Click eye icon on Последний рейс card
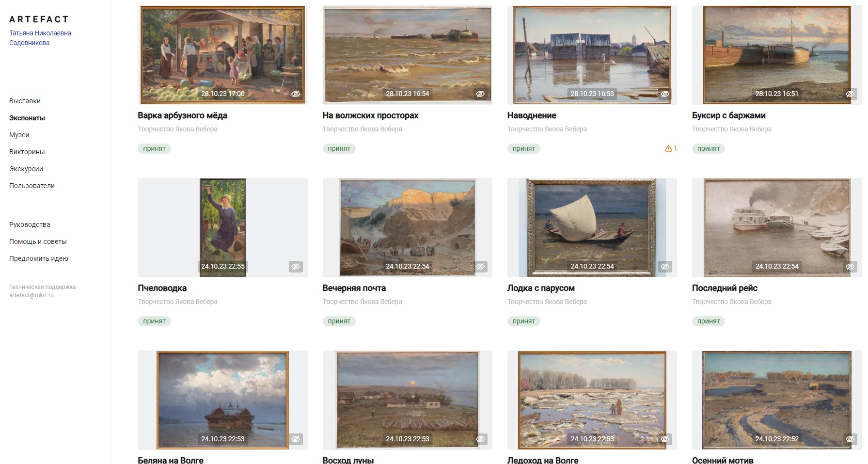This screenshot has width=868, height=464. tap(850, 267)
